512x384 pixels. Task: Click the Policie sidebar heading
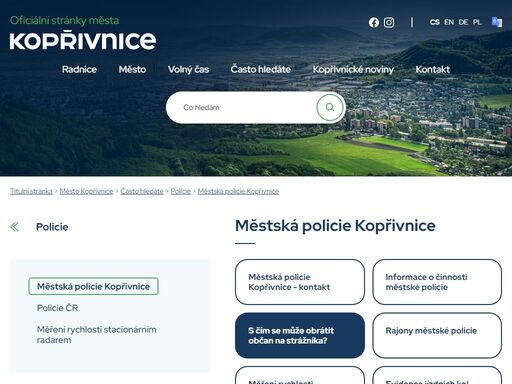coord(52,227)
